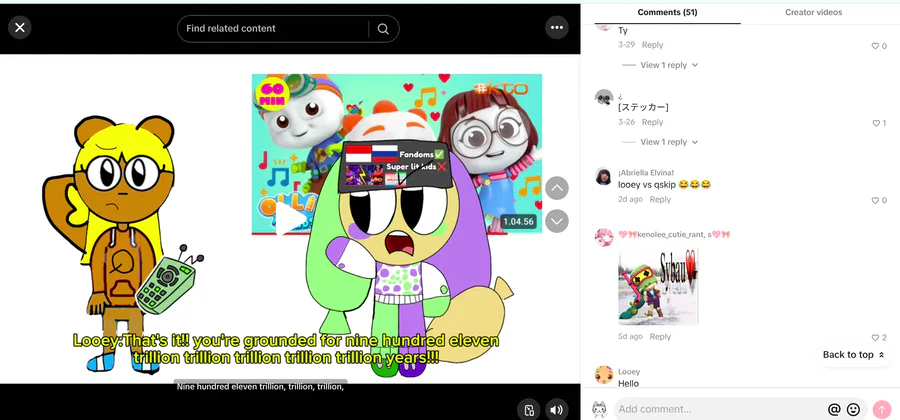Open the emoji picker smiley icon
900x420 pixels.
pyautogui.click(x=854, y=409)
